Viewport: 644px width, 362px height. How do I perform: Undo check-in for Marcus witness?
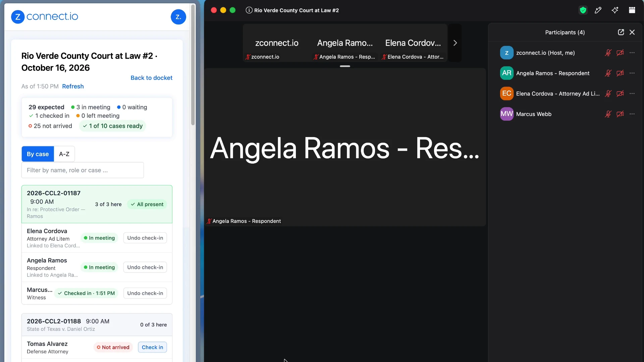145,293
